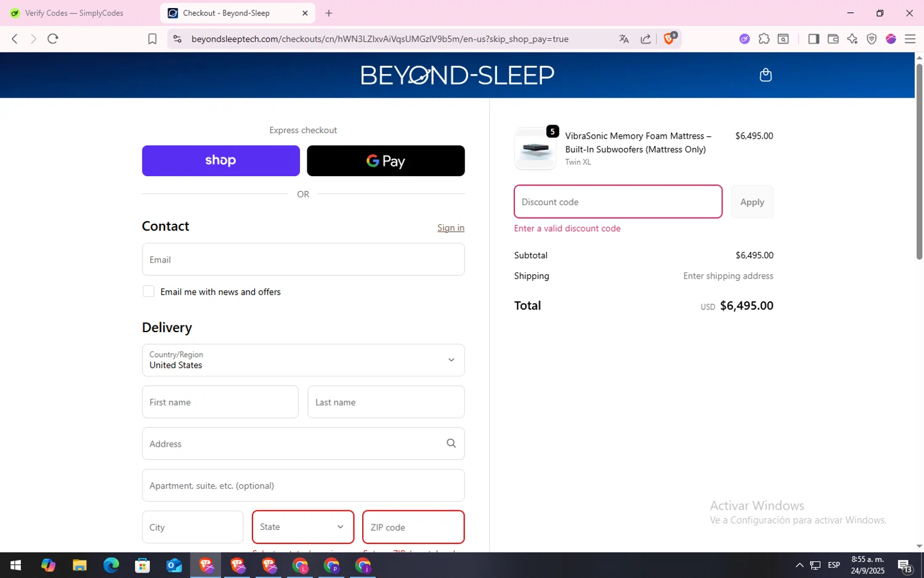Click the Apply discount button
The width and height of the screenshot is (924, 578).
click(752, 201)
